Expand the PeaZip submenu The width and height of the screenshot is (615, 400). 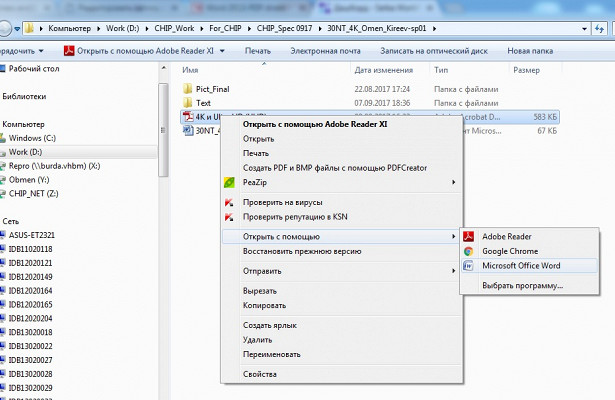coord(453,183)
